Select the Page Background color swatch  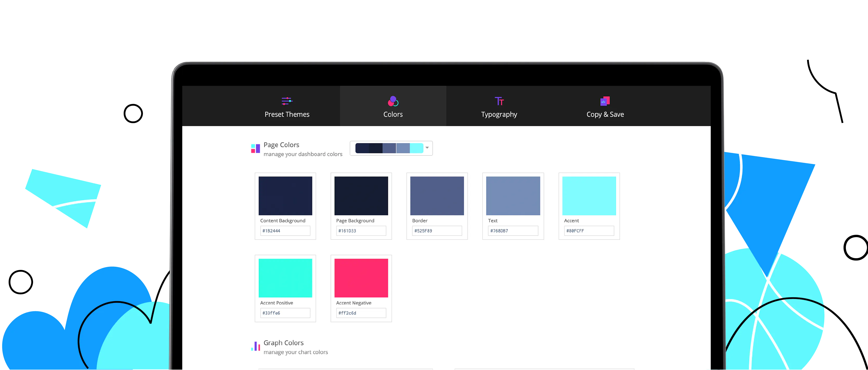[x=361, y=196]
